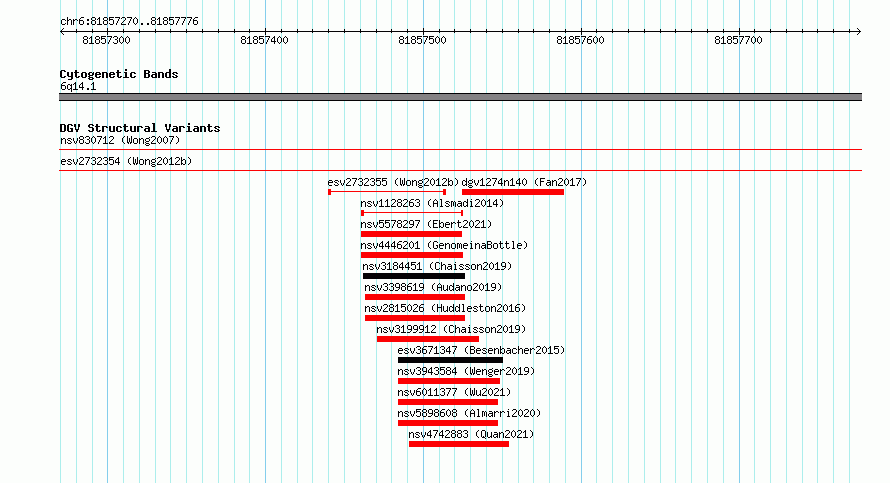Viewport: 890px width, 483px height.
Task: Click the right arrow of the ruler
Action: (859, 32)
